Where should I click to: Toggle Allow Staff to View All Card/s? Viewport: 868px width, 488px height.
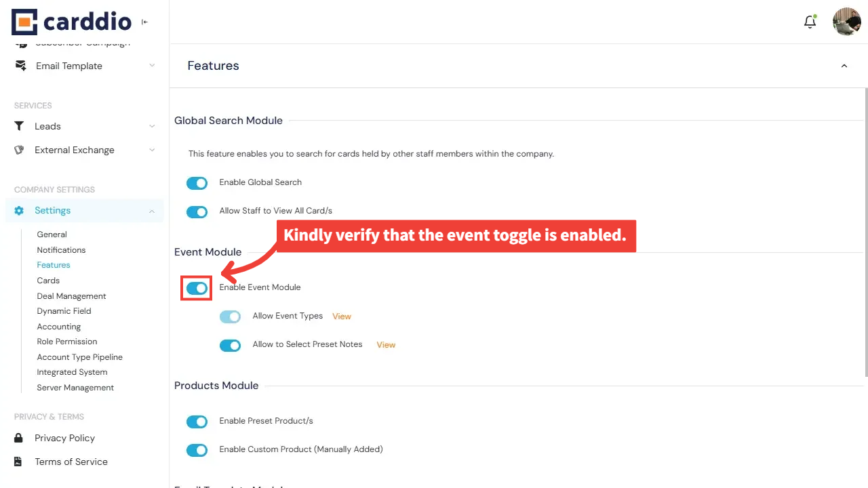(x=197, y=211)
